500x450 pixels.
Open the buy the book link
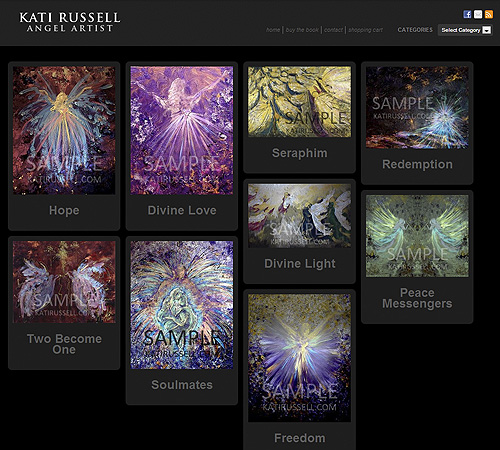tap(302, 30)
